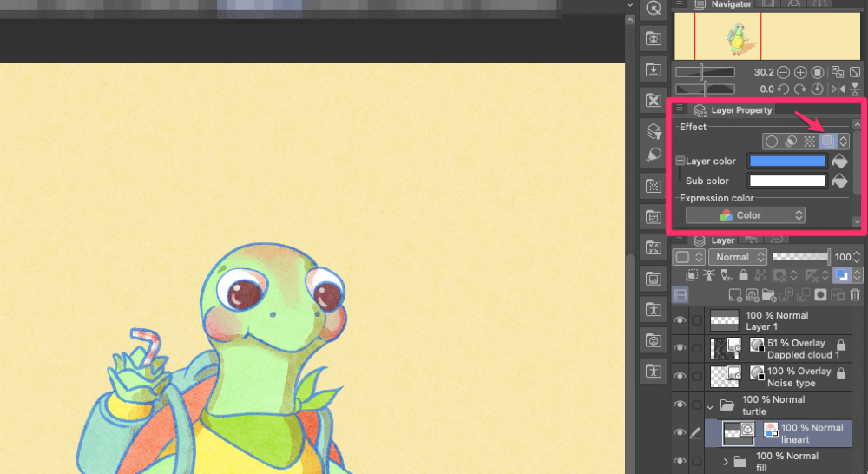Open the Quick Access palette icon
868x474 pixels.
654,9
